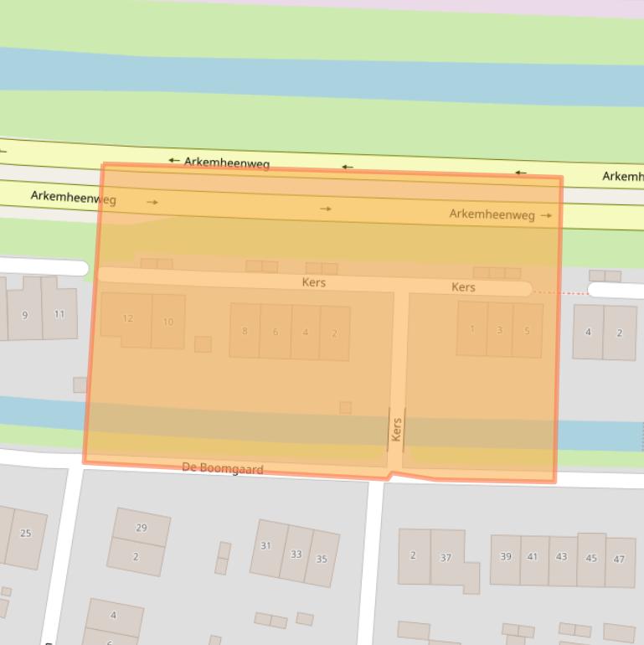Select building number 9 at left edge
Image resolution: width=644 pixels, height=645 pixels.
tap(25, 315)
